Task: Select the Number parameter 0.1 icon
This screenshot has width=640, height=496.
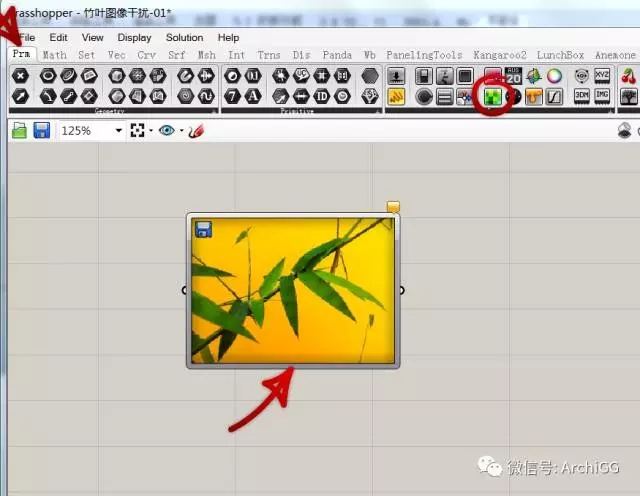Action: 253,76
